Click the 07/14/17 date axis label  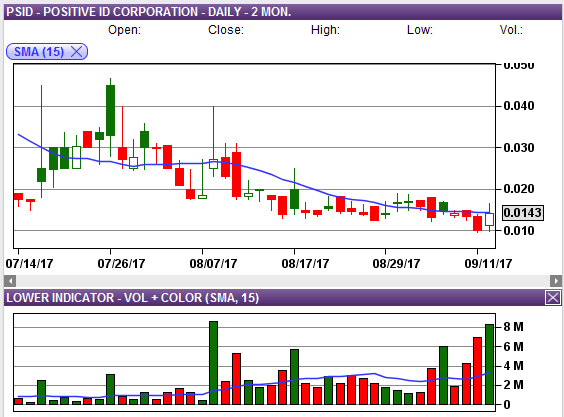coord(29,264)
